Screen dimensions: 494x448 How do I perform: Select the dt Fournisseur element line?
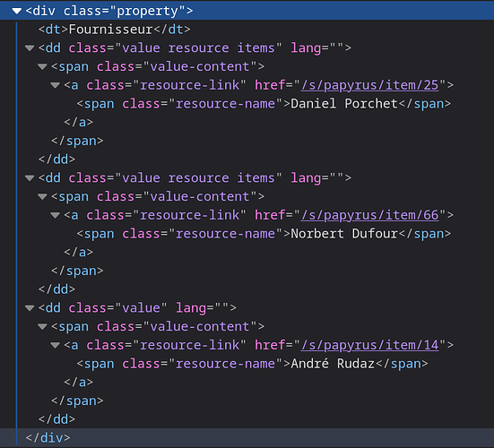pyautogui.click(x=115, y=30)
